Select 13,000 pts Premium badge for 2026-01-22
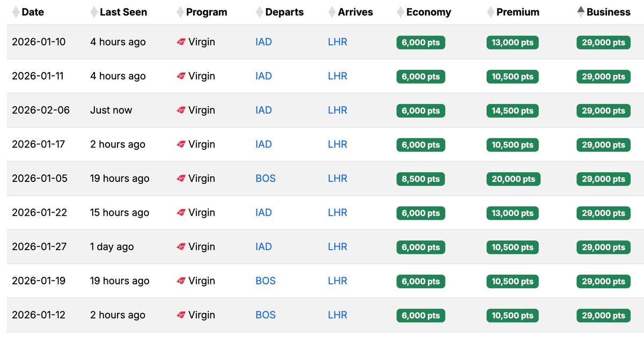 coord(513,213)
